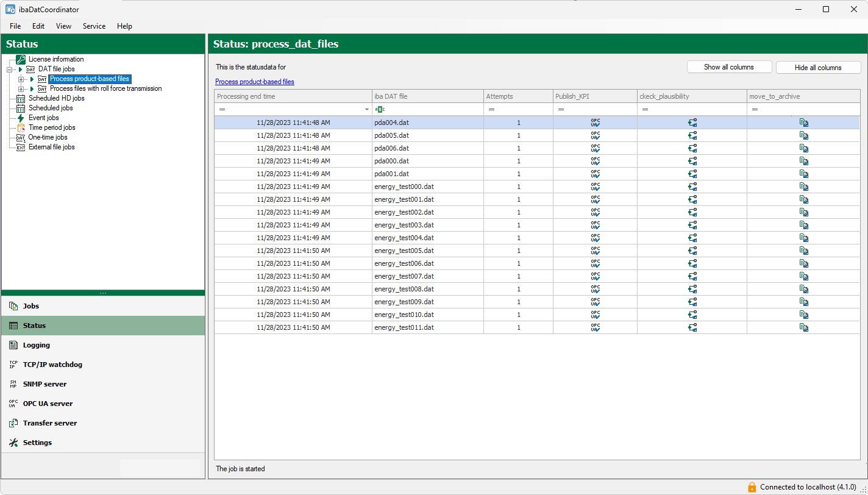The image size is (868, 495).
Task: Click the splitter grip above the Jobs section
Action: pos(103,293)
